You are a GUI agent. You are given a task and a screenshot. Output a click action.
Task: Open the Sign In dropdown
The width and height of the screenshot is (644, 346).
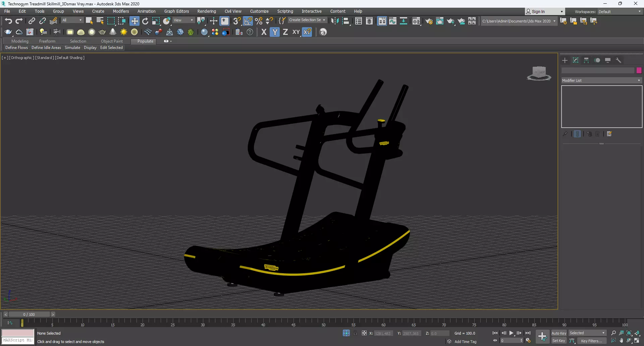[x=545, y=12]
